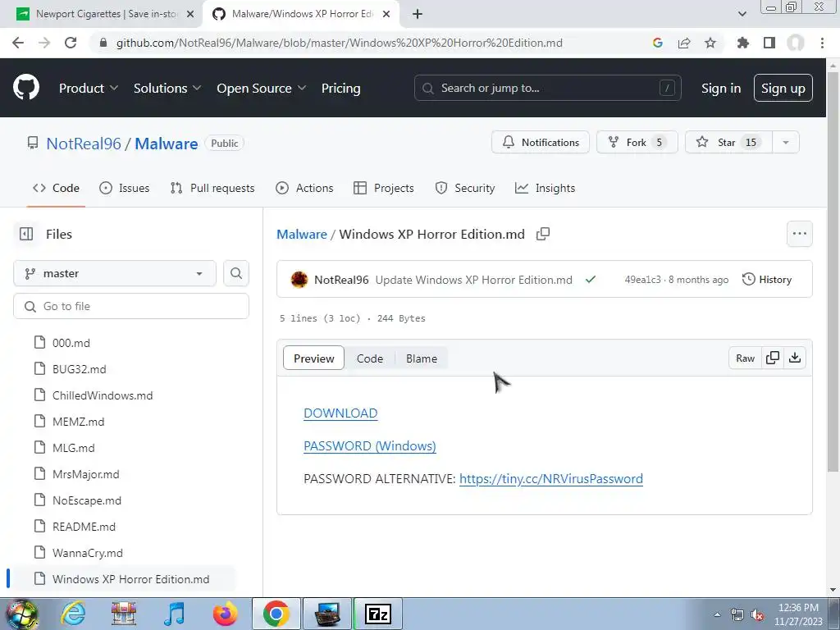Switch to the Preview view
840x630 pixels.
click(x=313, y=358)
